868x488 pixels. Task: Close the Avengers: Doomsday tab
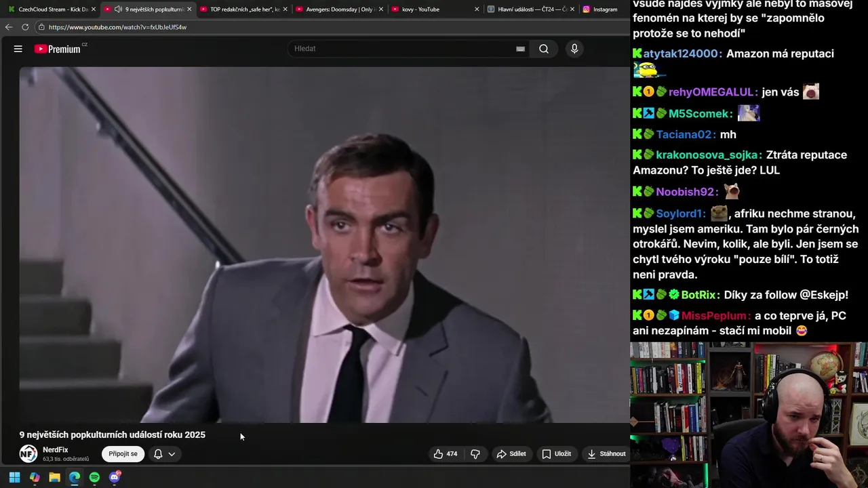[x=380, y=9]
